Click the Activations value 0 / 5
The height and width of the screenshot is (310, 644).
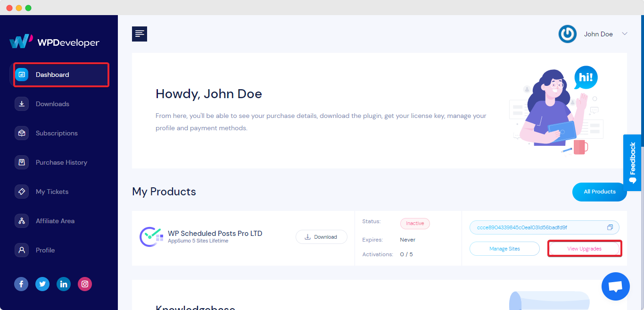click(407, 254)
